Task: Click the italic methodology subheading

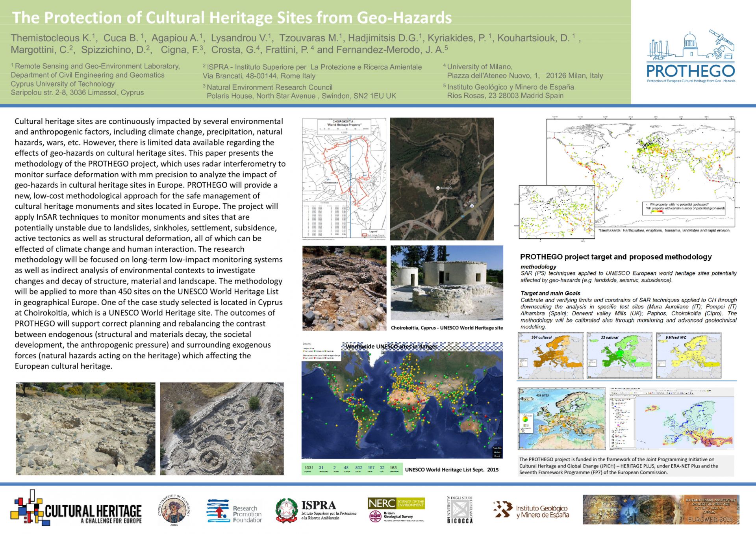Action: 538,267
